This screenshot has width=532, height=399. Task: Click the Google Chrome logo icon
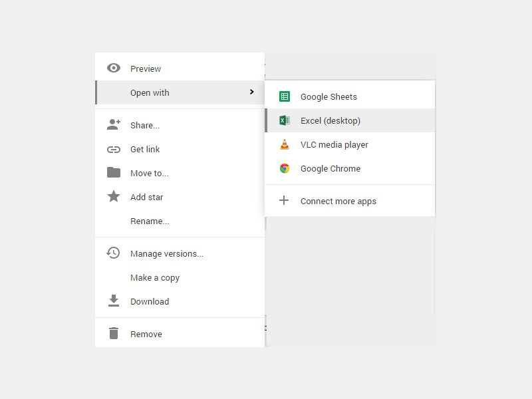[285, 168]
